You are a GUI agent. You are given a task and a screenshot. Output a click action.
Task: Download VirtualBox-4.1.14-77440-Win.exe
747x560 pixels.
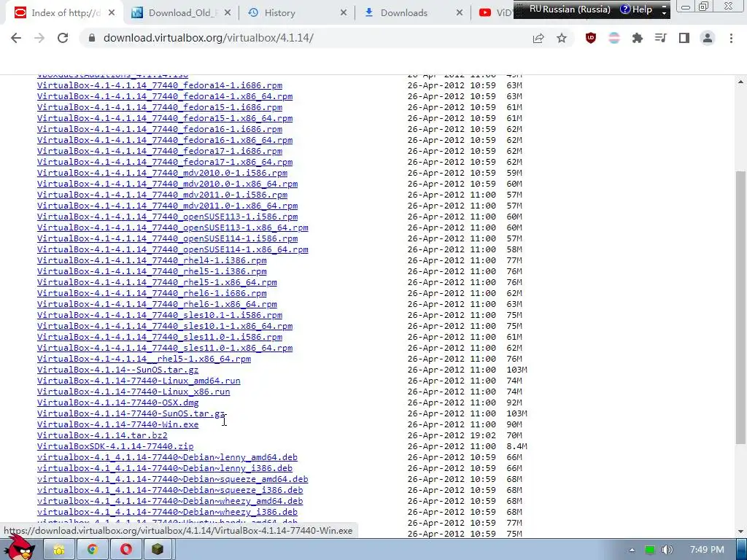click(117, 424)
